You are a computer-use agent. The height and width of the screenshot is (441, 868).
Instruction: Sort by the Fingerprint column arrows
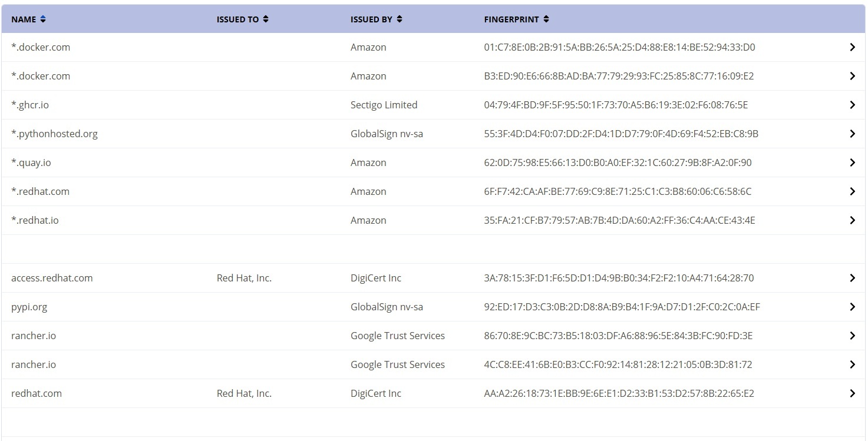click(546, 19)
